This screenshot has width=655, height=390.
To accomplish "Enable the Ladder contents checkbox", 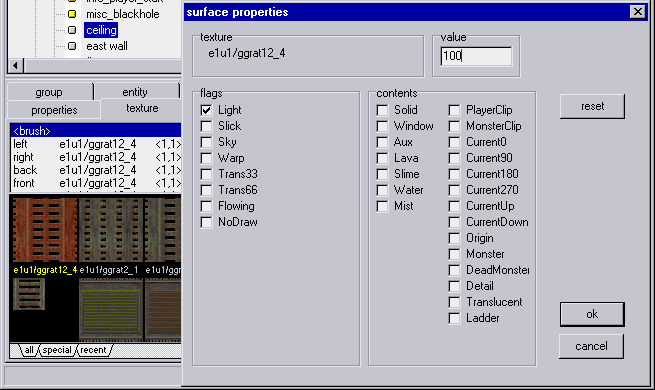I will pyautogui.click(x=454, y=318).
